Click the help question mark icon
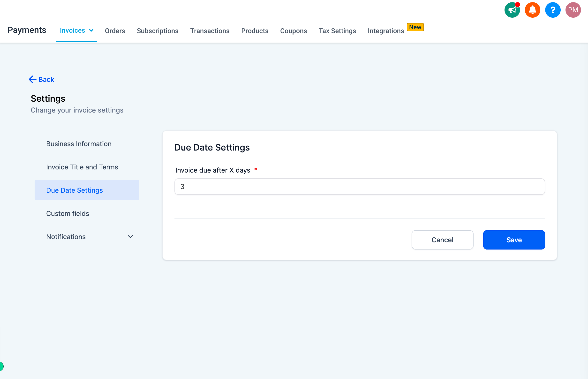 tap(553, 10)
